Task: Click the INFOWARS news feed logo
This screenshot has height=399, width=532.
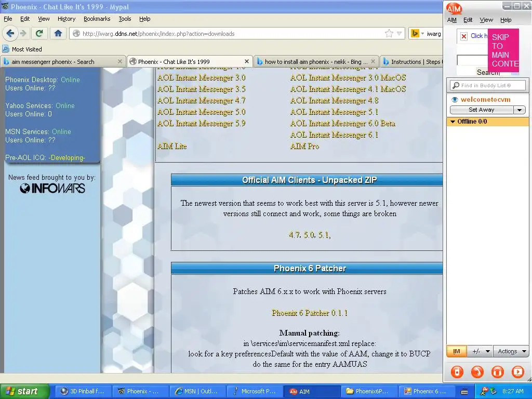Action: click(x=52, y=188)
